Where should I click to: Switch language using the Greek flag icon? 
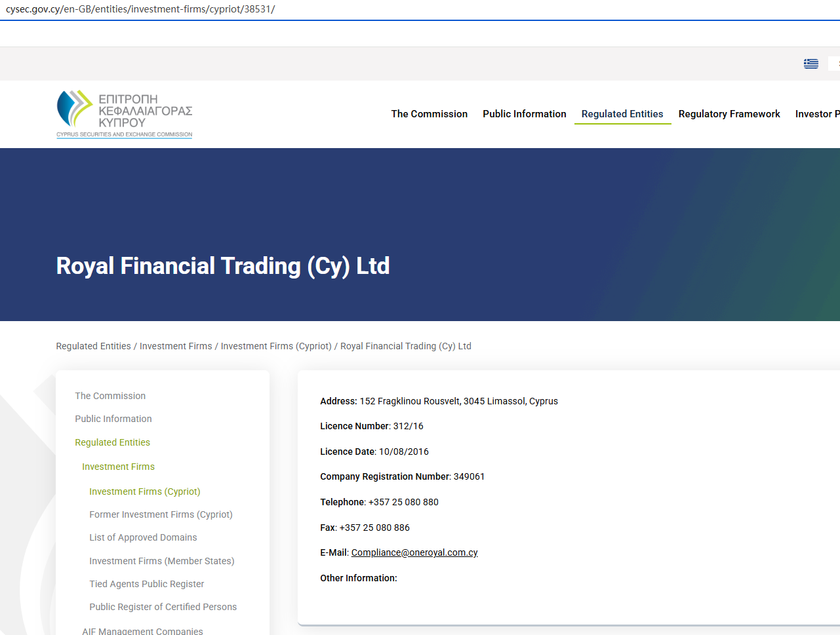811,64
